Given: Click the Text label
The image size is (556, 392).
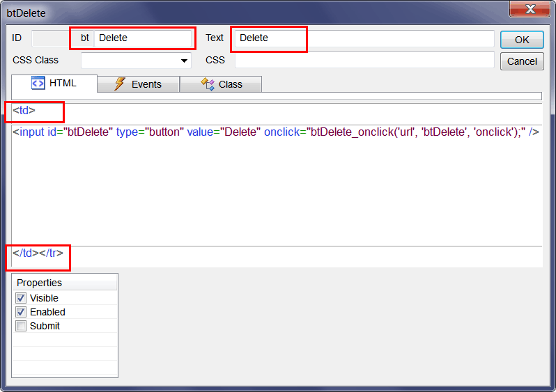Looking at the screenshot, I should [x=215, y=38].
